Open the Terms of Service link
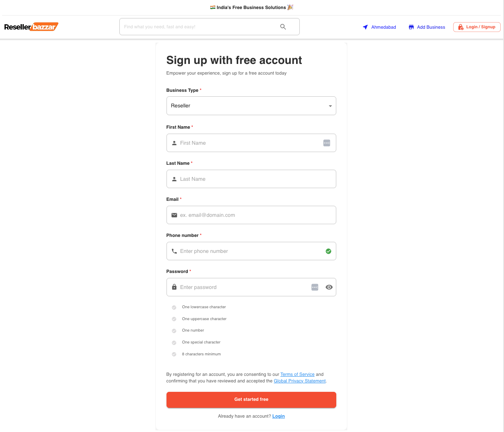Viewport: 504px width, 432px height. pyautogui.click(x=297, y=374)
